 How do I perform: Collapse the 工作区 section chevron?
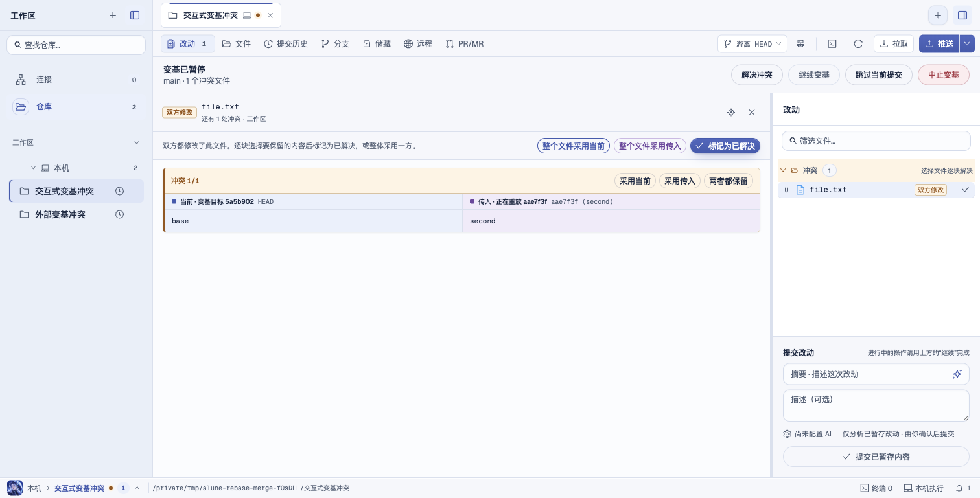pyautogui.click(x=136, y=142)
